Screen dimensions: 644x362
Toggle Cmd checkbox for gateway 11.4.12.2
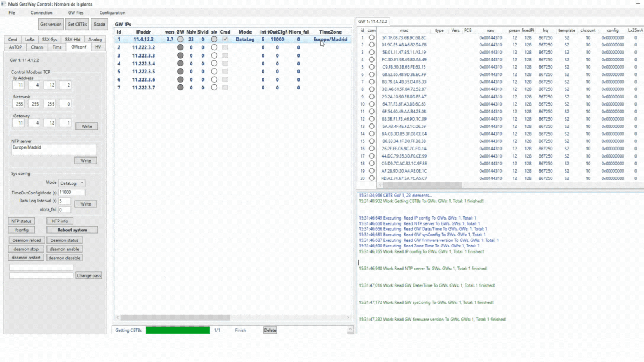click(x=225, y=40)
